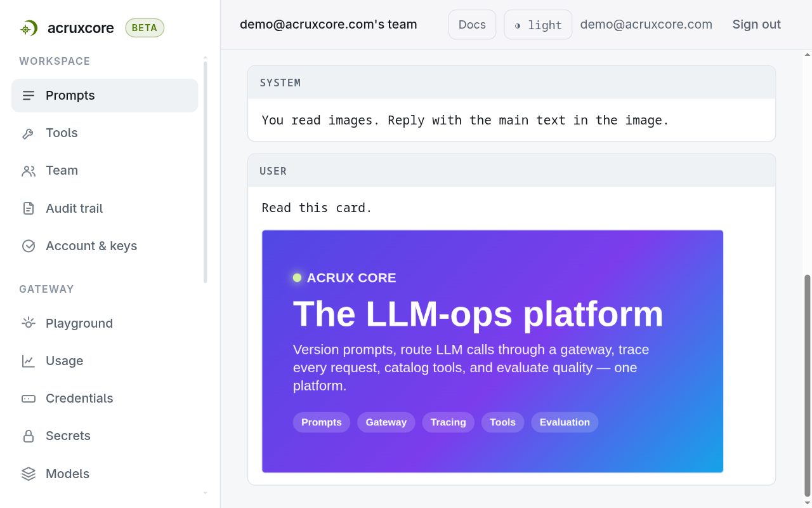
Task: Click the sidebar scrollbar thumb
Action: (x=205, y=171)
